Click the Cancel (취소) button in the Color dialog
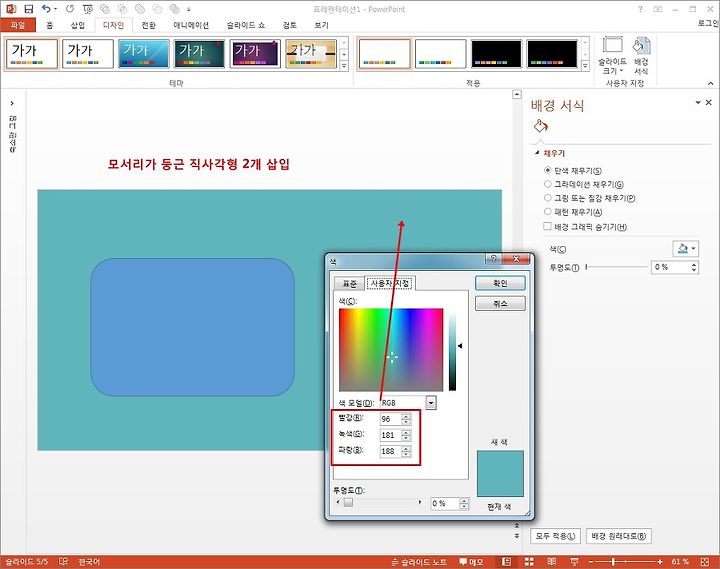The width and height of the screenshot is (720, 569). pyautogui.click(x=500, y=304)
